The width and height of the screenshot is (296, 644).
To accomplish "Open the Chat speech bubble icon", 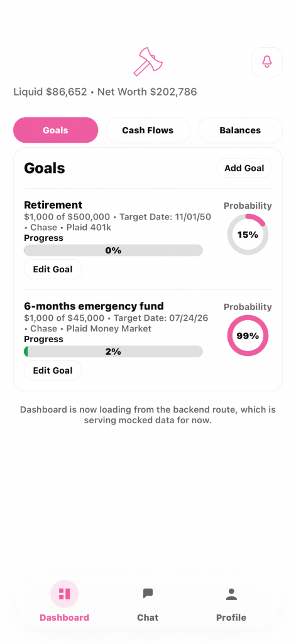I will [148, 593].
